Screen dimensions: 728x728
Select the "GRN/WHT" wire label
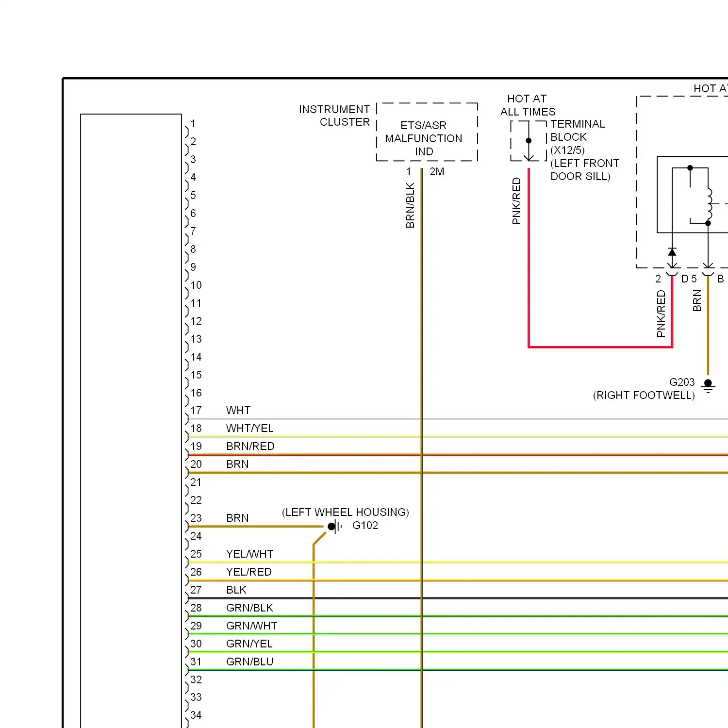[251, 626]
